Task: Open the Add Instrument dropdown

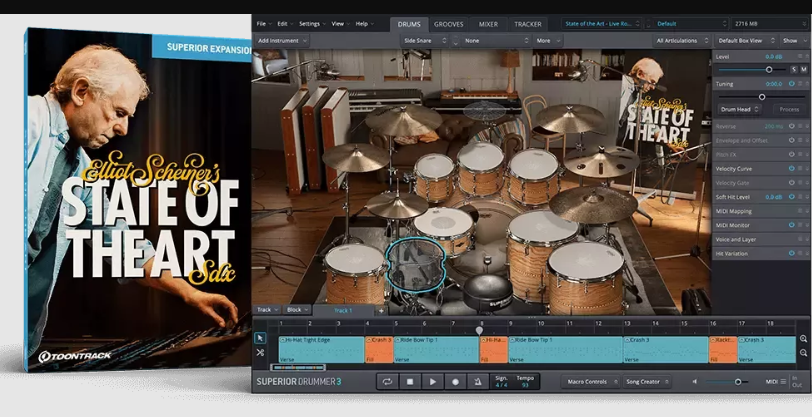Action: click(282, 40)
